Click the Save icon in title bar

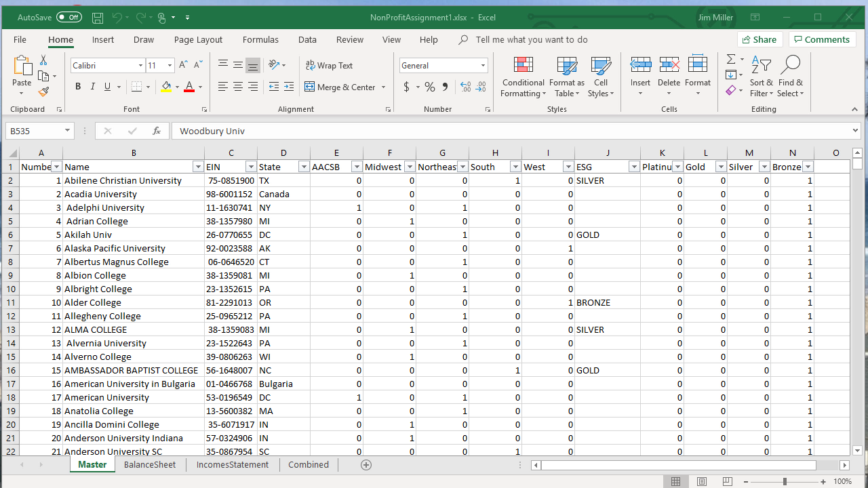[x=98, y=18]
